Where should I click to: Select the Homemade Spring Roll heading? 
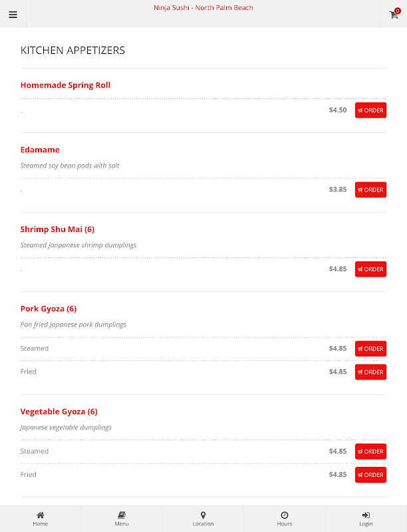65,85
